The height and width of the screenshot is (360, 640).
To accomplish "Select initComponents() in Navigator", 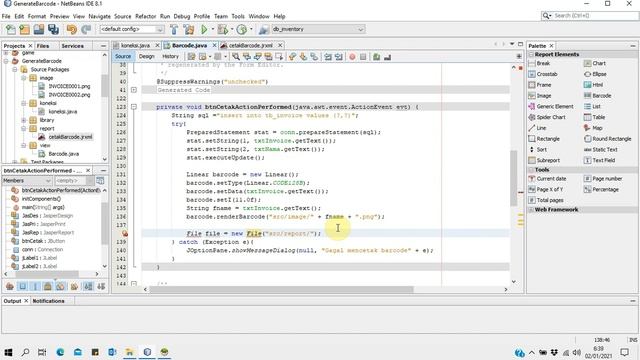I will coord(41,199).
